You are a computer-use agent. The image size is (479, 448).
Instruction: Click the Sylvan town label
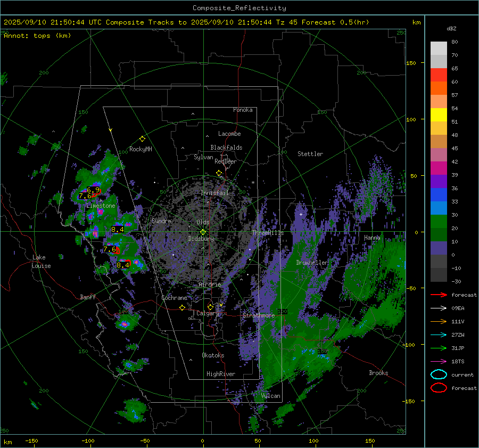[203, 157]
